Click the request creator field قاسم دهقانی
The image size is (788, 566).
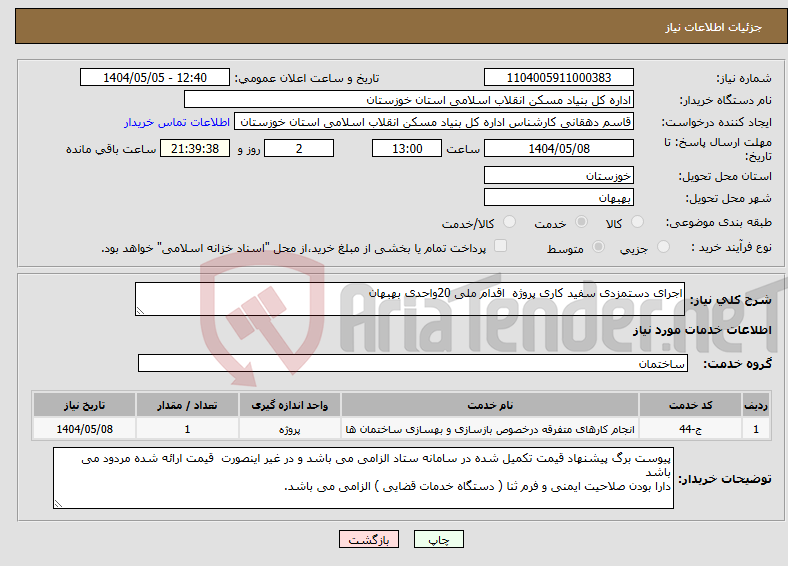pos(434,122)
